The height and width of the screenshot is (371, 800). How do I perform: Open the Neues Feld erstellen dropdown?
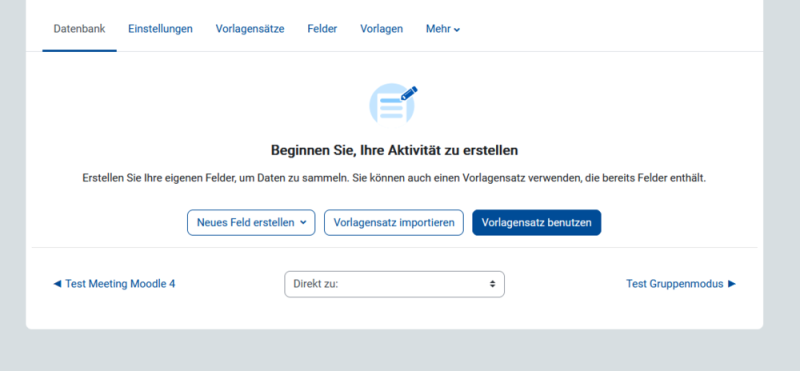[x=251, y=222]
